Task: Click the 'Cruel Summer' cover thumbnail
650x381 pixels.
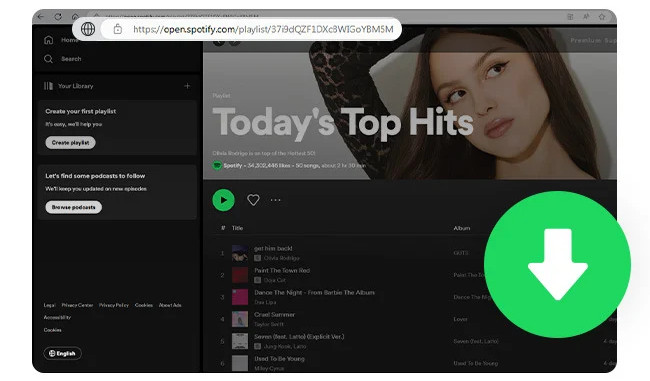Action: [240, 319]
